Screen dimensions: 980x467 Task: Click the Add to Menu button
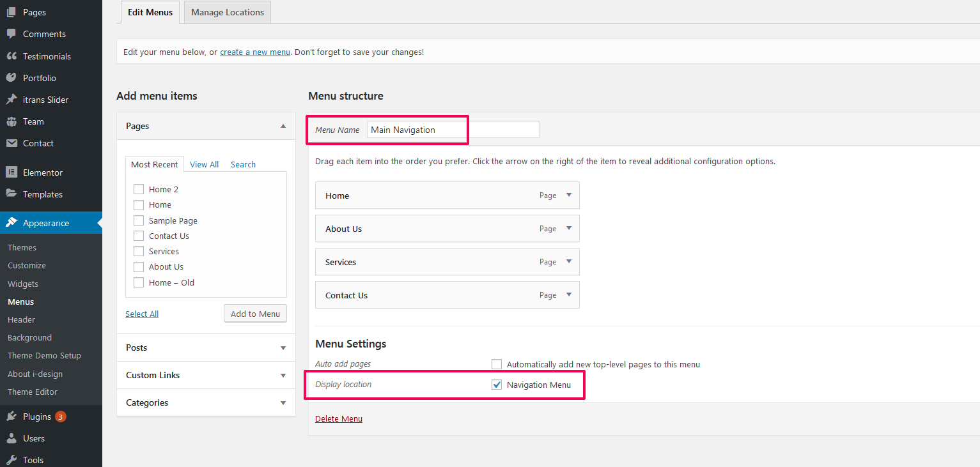256,314
